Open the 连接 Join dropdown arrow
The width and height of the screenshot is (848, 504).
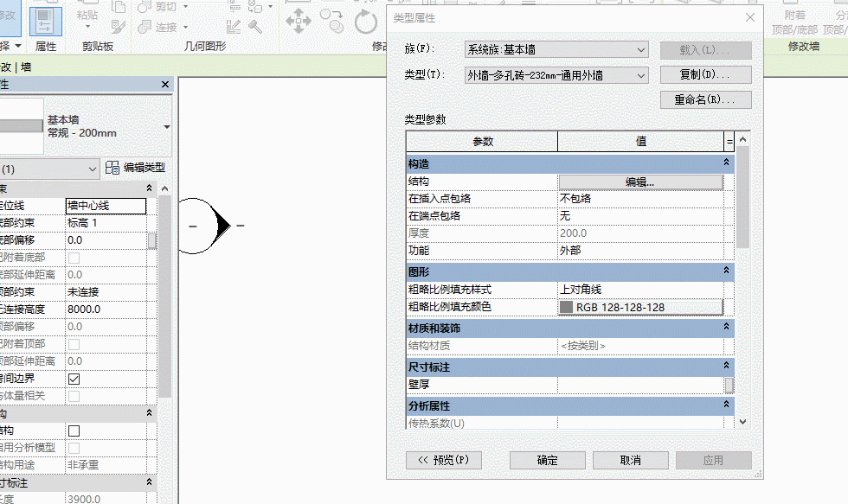tap(185, 27)
